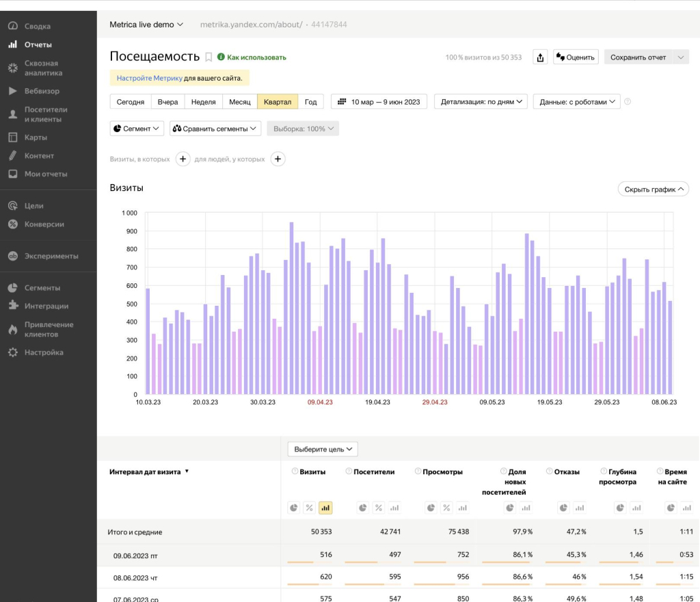Image resolution: width=700 pixels, height=602 pixels.
Task: Click the 'Сохранить отчет' button
Action: pos(637,57)
